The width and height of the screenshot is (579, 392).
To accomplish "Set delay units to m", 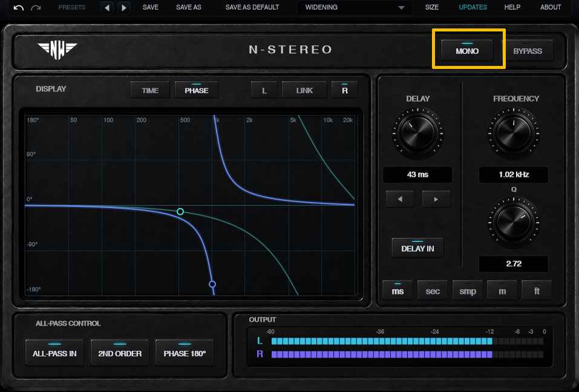I will point(502,291).
